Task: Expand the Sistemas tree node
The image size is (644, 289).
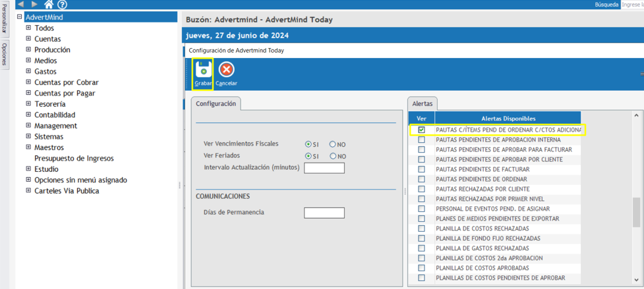Action: 28,136
